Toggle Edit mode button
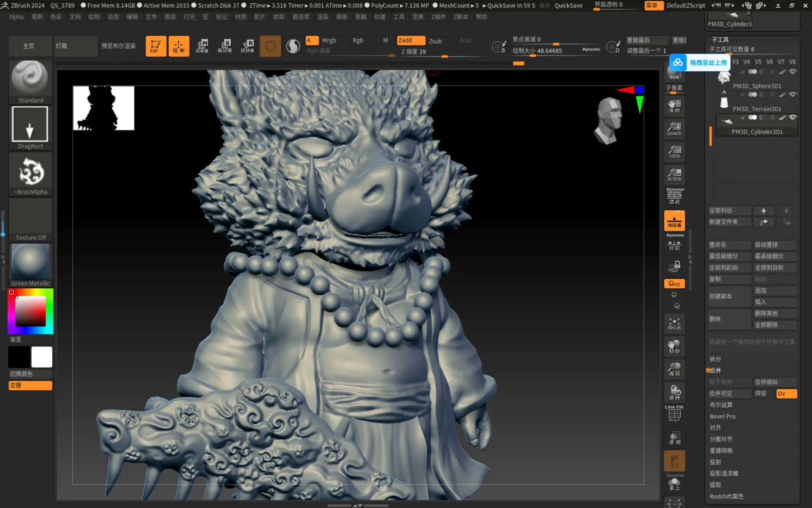 pyautogui.click(x=155, y=46)
